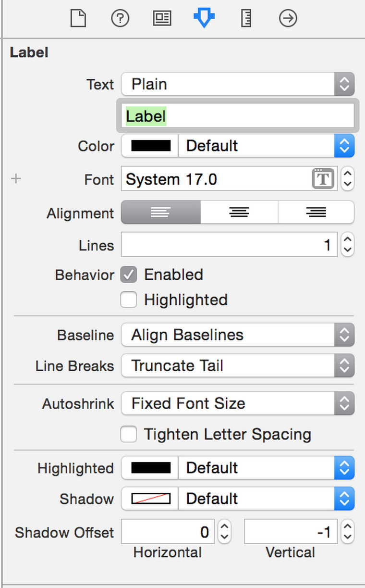Screen dimensions: 365x588
Task: Open the Line Breaks dropdown
Action: 238,366
